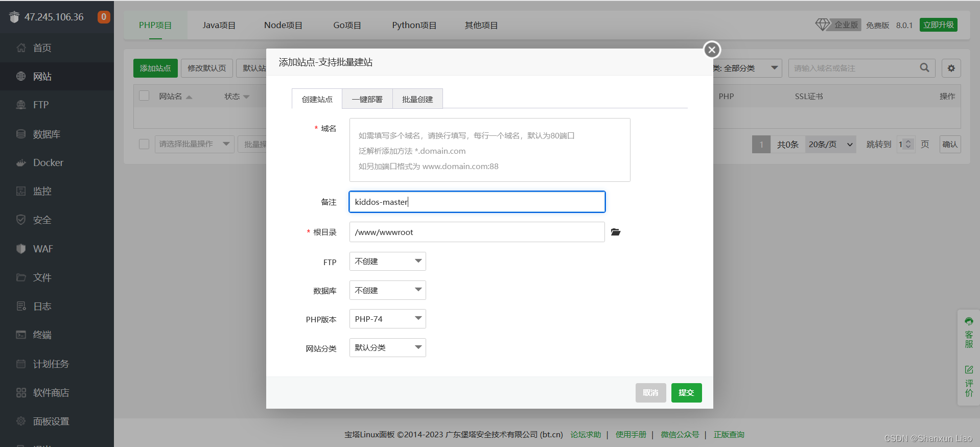
Task: Click the monitor icon beside 监控
Action: coord(21,191)
